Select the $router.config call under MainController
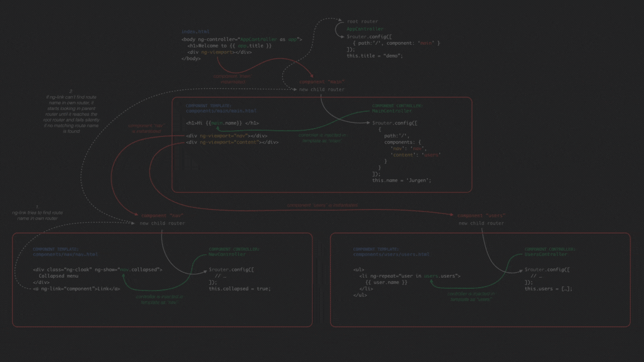Viewport: 644px width, 362px height. [395, 122]
